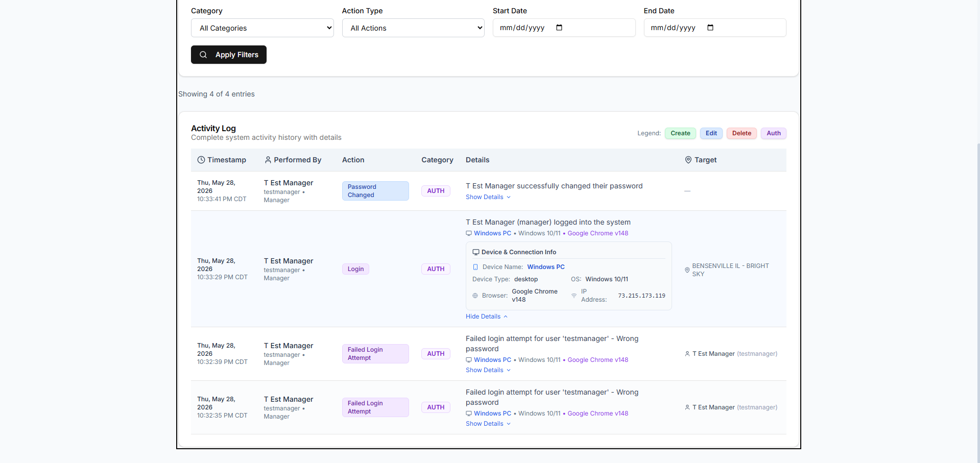Expand Show Details for 10:32:39 failed login

[488, 370]
